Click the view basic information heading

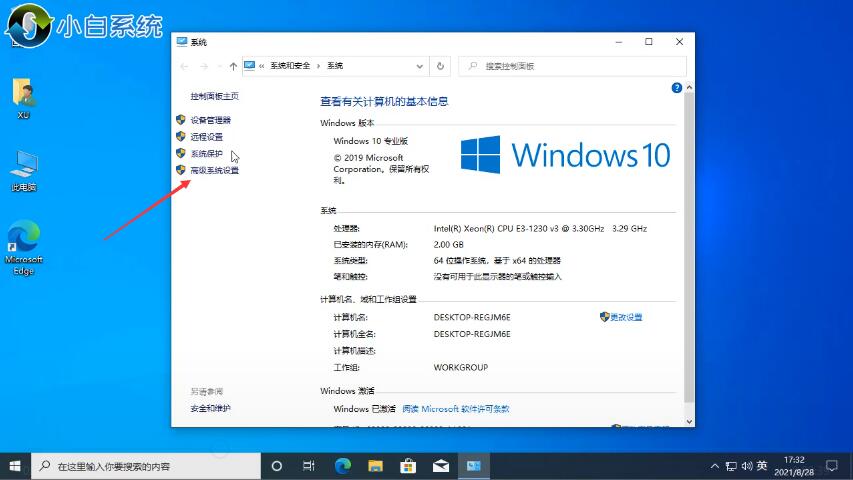[384, 101]
